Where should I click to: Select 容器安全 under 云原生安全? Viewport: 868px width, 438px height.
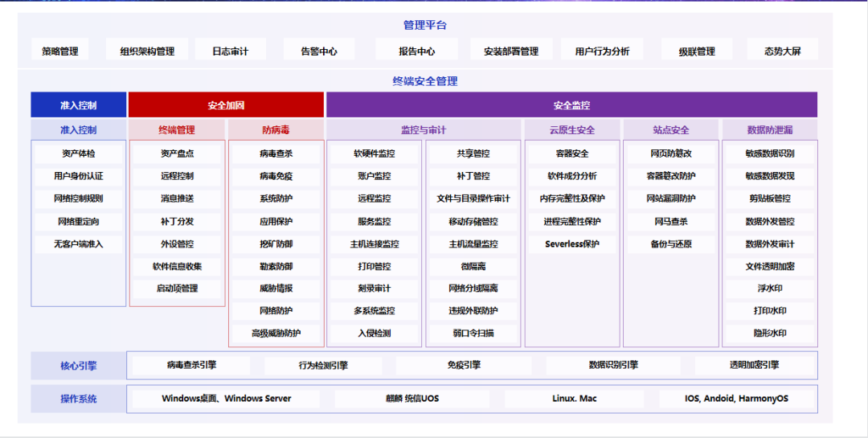[x=572, y=154]
